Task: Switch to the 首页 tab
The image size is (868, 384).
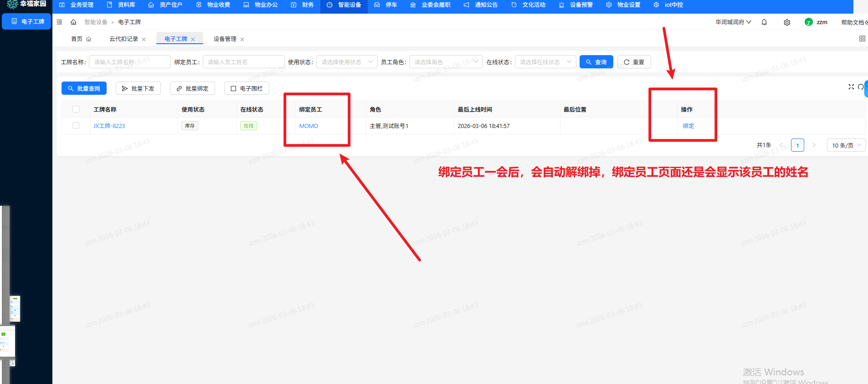Action: tap(81, 39)
